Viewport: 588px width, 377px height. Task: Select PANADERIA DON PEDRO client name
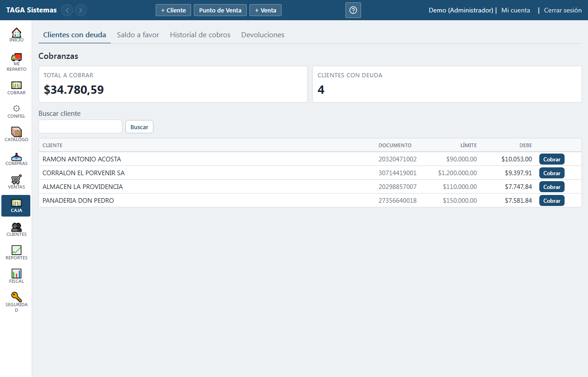[x=78, y=200]
